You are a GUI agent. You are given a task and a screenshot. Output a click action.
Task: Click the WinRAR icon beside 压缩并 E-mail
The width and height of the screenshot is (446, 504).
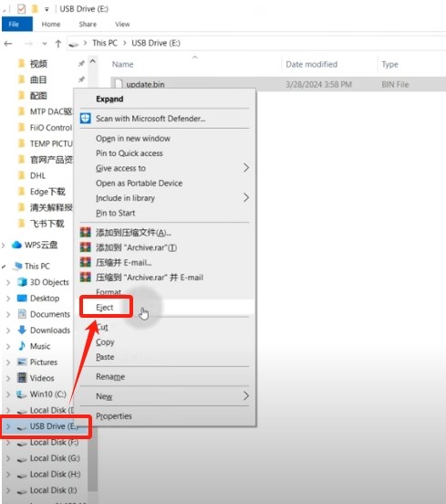[x=86, y=262]
